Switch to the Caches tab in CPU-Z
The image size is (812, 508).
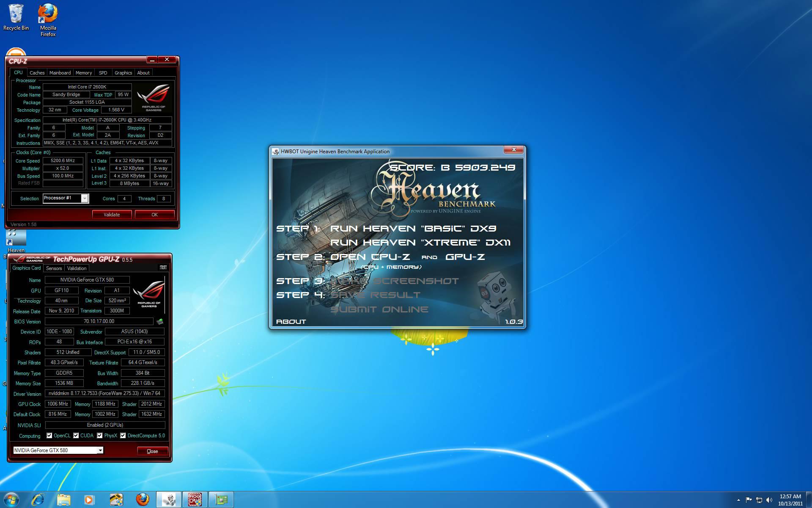37,73
